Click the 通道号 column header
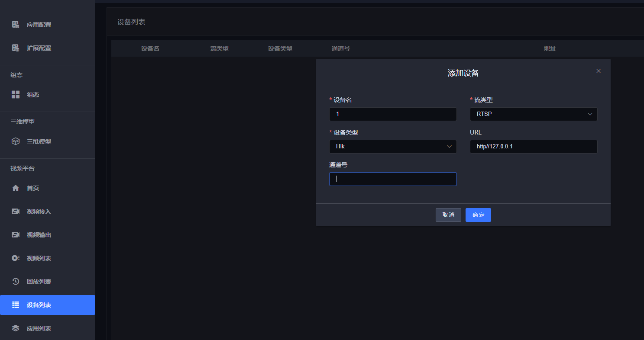The image size is (644, 340). 341,48
